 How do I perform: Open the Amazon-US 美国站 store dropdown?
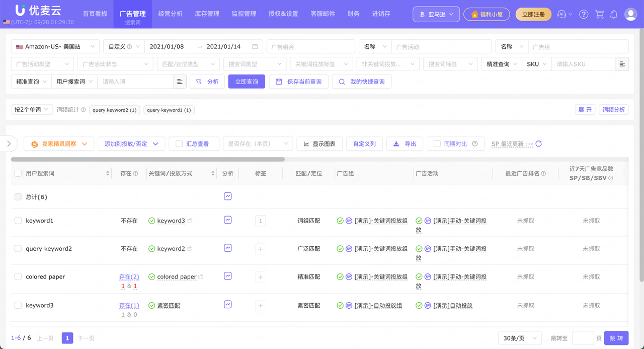55,46
